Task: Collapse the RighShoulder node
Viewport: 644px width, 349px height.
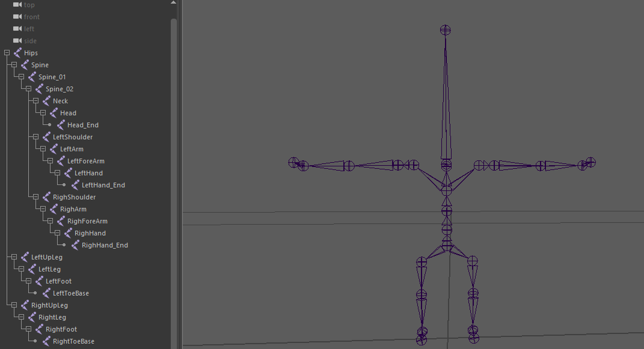Action: point(35,197)
